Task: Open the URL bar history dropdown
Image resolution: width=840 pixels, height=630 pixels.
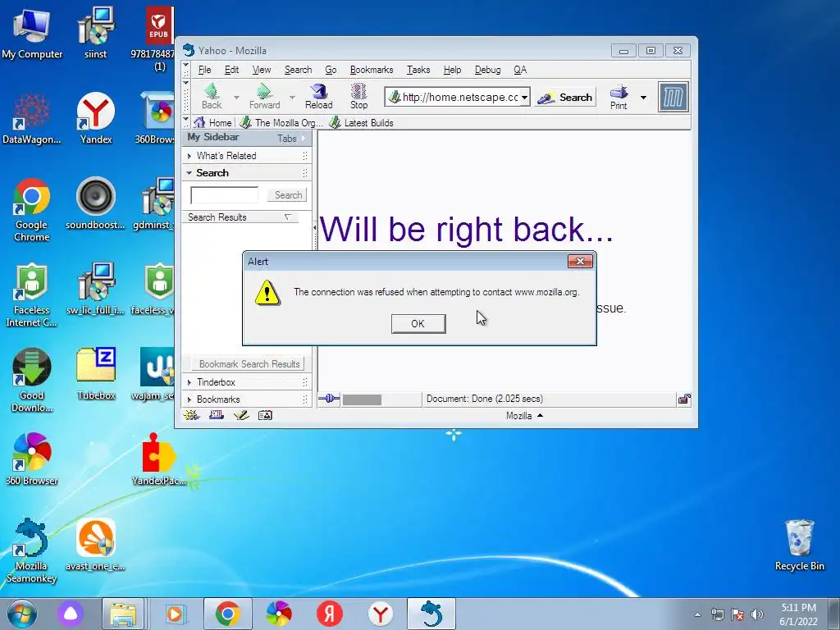Action: pos(524,98)
